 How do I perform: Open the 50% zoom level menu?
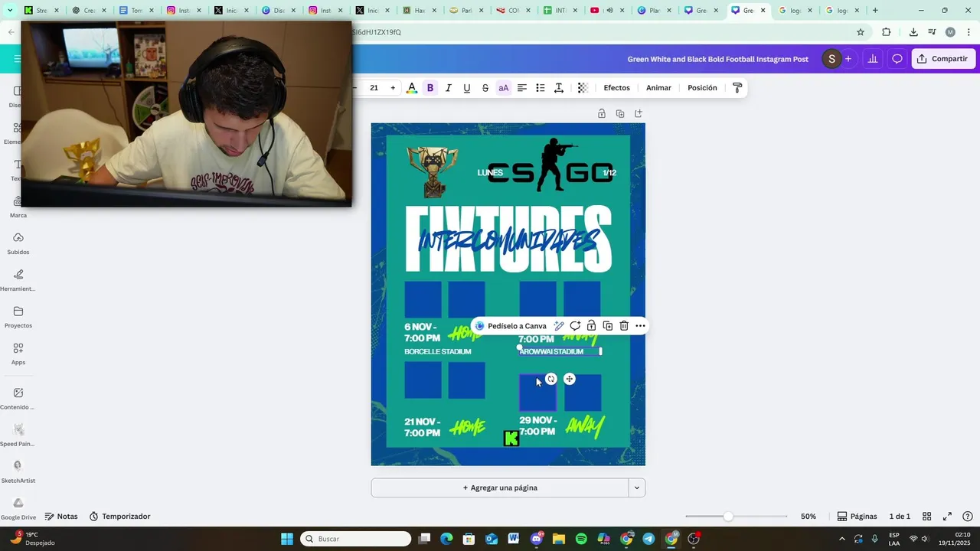tap(808, 517)
